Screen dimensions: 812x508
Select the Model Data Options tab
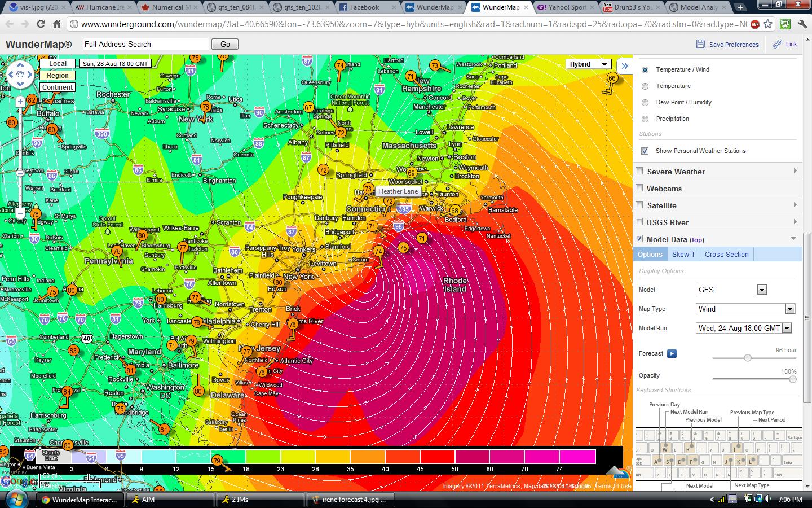point(650,254)
